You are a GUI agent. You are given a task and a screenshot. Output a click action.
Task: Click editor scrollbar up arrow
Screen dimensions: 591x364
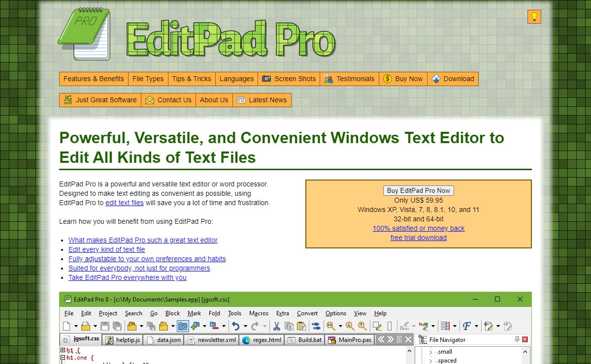[x=409, y=351]
